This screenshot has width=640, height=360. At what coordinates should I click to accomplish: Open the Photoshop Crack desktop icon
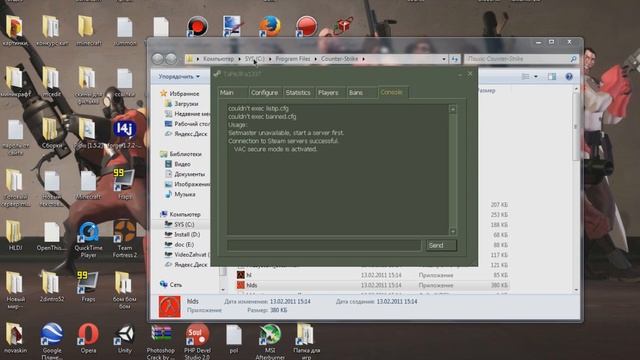click(161, 342)
